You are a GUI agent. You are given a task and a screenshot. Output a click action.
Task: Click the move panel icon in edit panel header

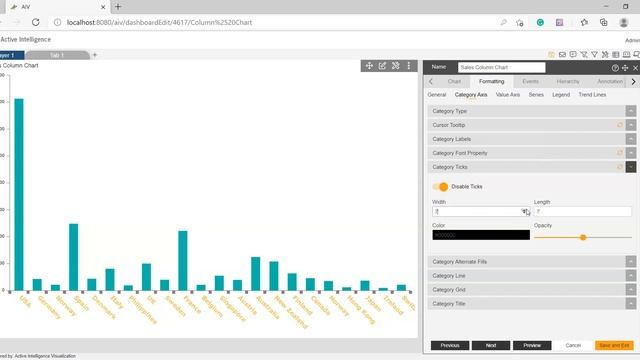point(625,68)
